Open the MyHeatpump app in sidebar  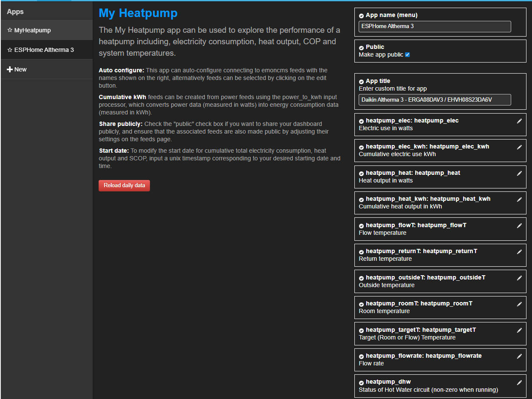point(32,30)
